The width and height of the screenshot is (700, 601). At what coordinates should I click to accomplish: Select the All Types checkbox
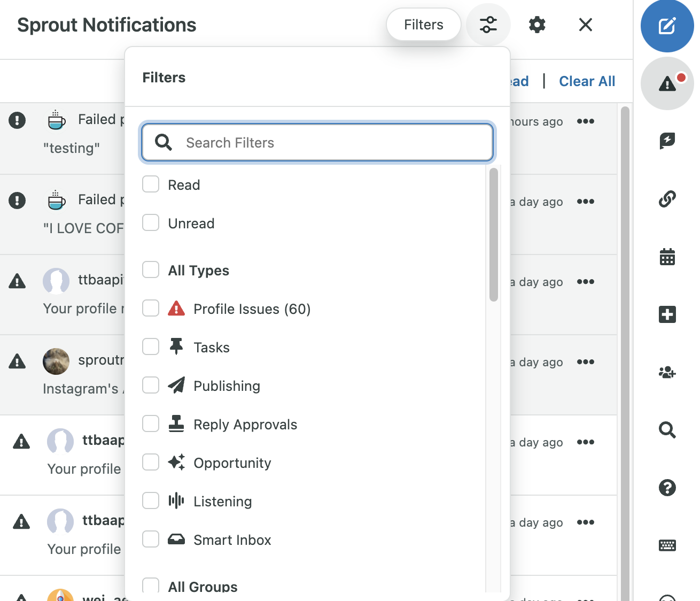click(150, 270)
